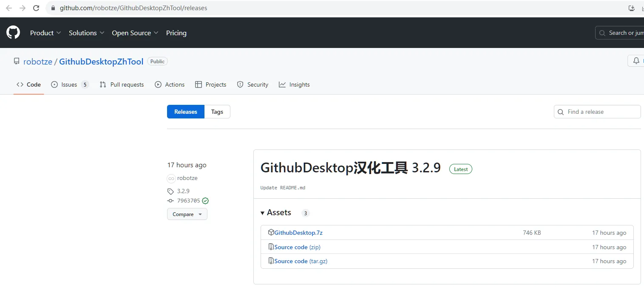
Task: Click the GithubDesktopZhTool repository link
Action: [101, 62]
